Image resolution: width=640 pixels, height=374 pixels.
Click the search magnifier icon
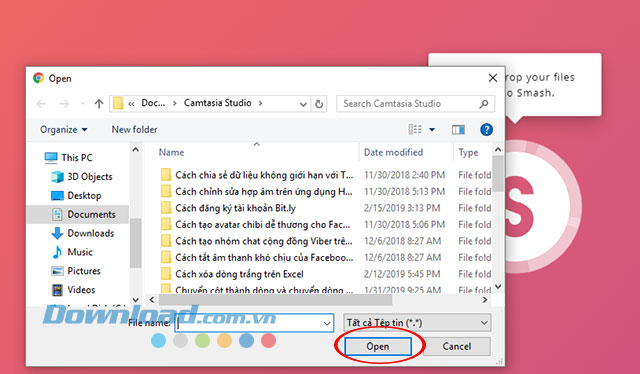tap(484, 104)
